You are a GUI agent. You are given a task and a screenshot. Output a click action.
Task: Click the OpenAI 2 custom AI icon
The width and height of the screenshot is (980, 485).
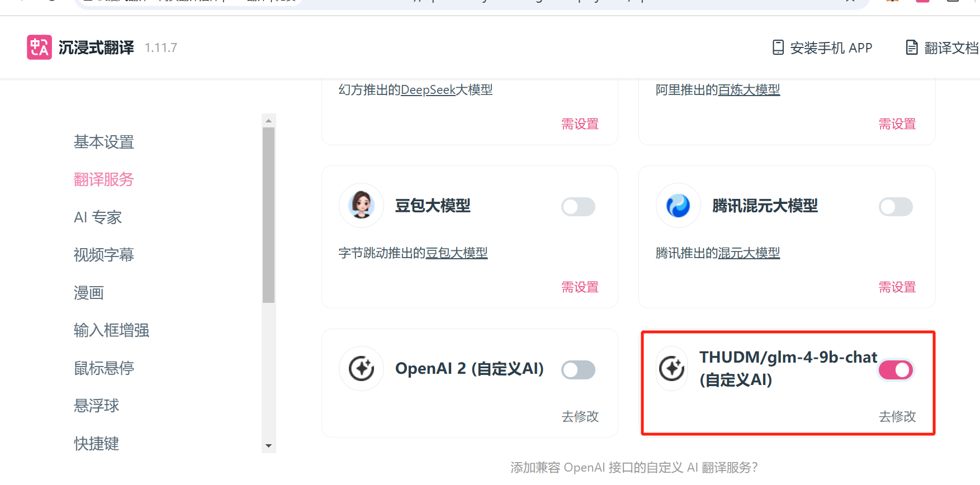pos(361,369)
